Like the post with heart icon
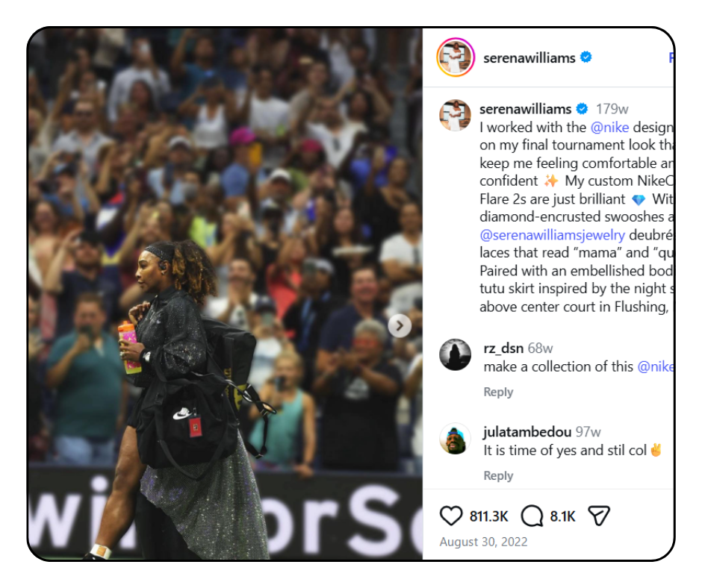The width and height of the screenshot is (702, 588). pyautogui.click(x=451, y=516)
